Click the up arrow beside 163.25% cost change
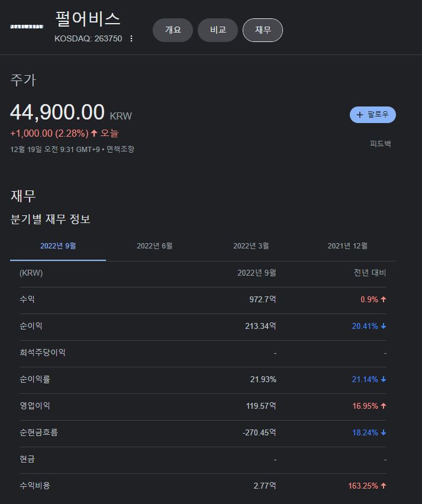Image resolution: width=422 pixels, height=504 pixels. (x=384, y=486)
